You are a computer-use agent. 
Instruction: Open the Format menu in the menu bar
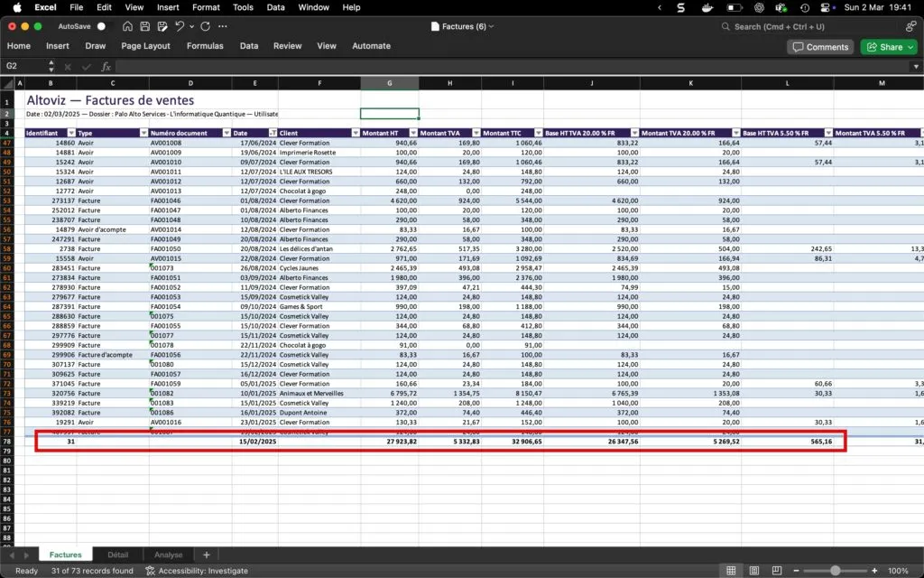coord(206,7)
